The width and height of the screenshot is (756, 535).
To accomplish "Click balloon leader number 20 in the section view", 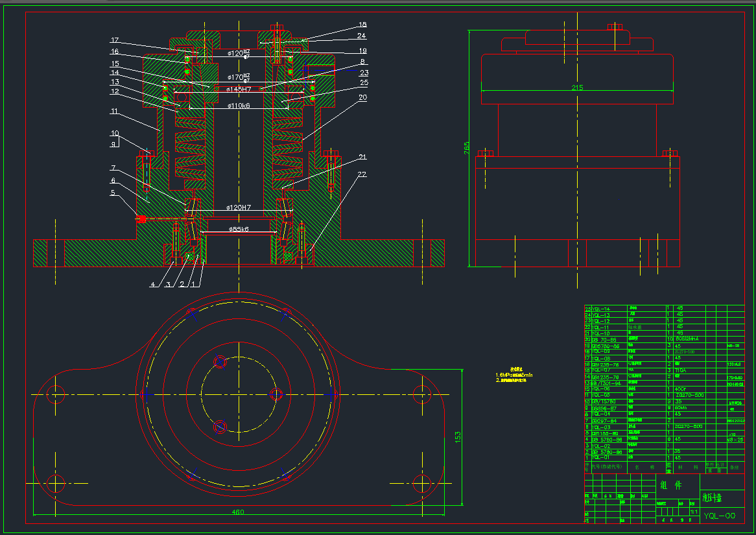I will coord(362,97).
